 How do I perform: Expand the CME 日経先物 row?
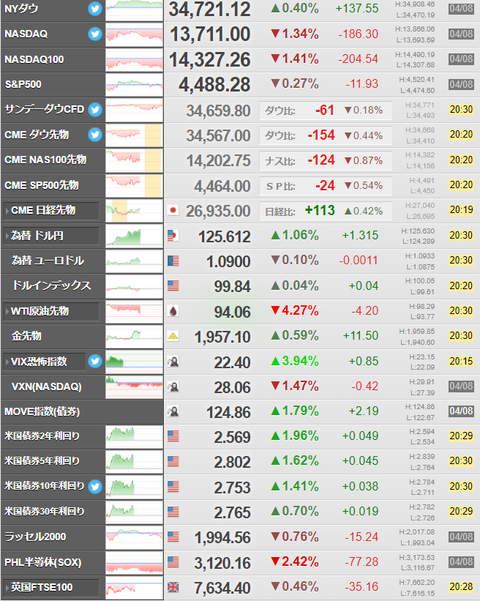(x=51, y=210)
